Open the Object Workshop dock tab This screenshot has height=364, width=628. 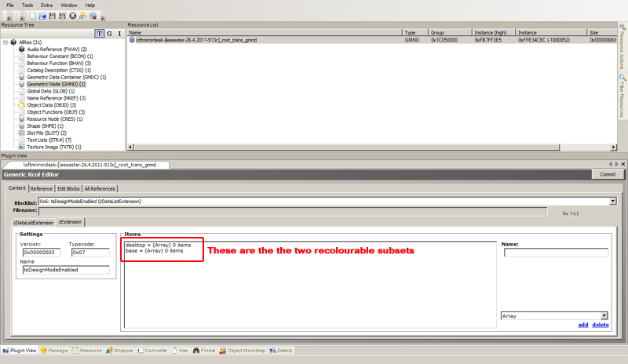[x=245, y=351]
